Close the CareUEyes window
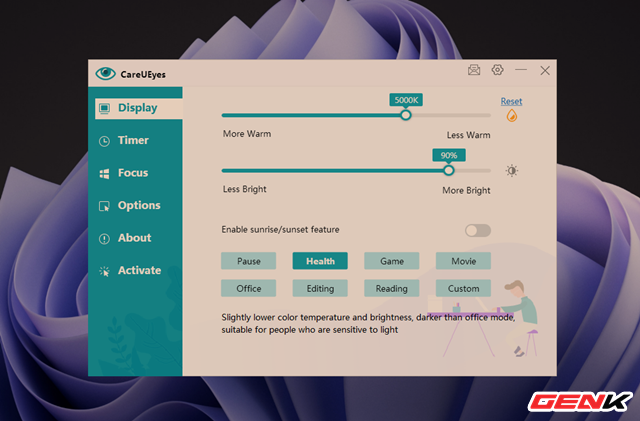 [x=545, y=70]
